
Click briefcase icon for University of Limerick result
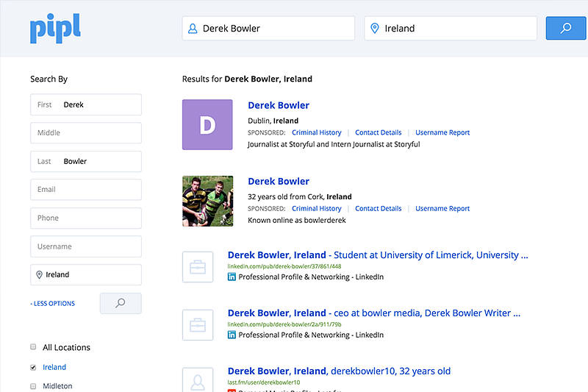click(x=198, y=267)
